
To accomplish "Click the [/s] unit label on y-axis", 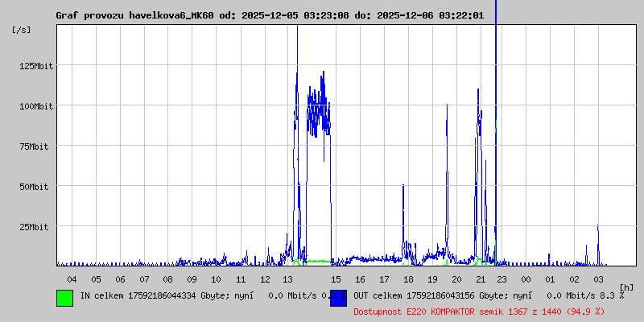I will pyautogui.click(x=22, y=29).
